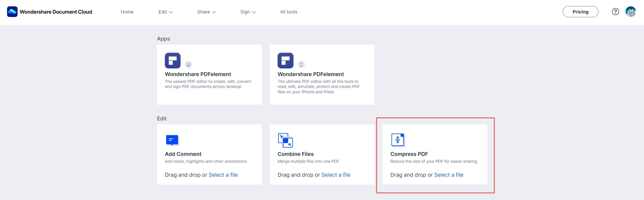Image resolution: width=644 pixels, height=200 pixels.
Task: Click the Add Comment card title
Action: pyautogui.click(x=183, y=154)
